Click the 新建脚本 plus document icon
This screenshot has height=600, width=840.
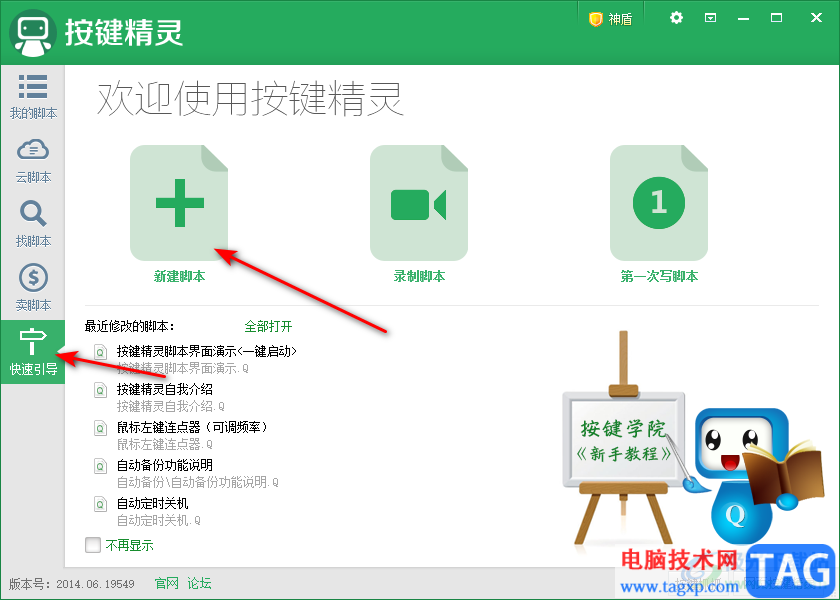coord(179,203)
